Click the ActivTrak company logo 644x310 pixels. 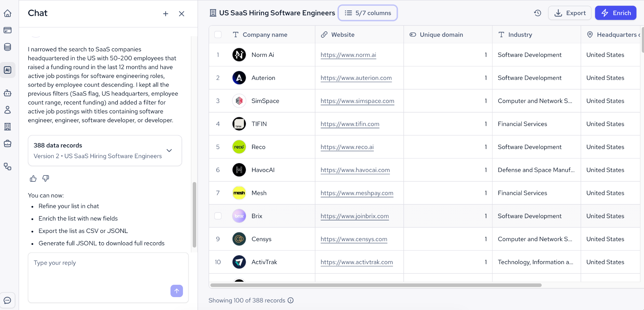point(239,262)
